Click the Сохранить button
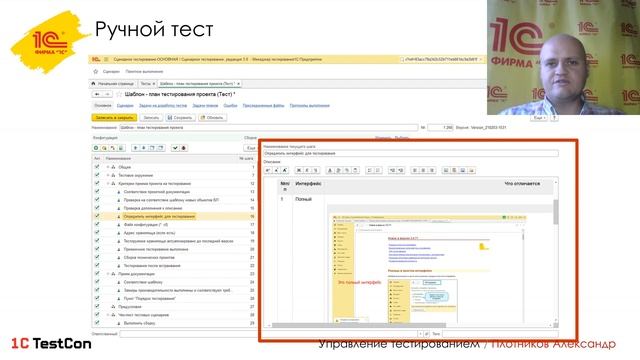The height and width of the screenshot is (360, 640). point(180,118)
